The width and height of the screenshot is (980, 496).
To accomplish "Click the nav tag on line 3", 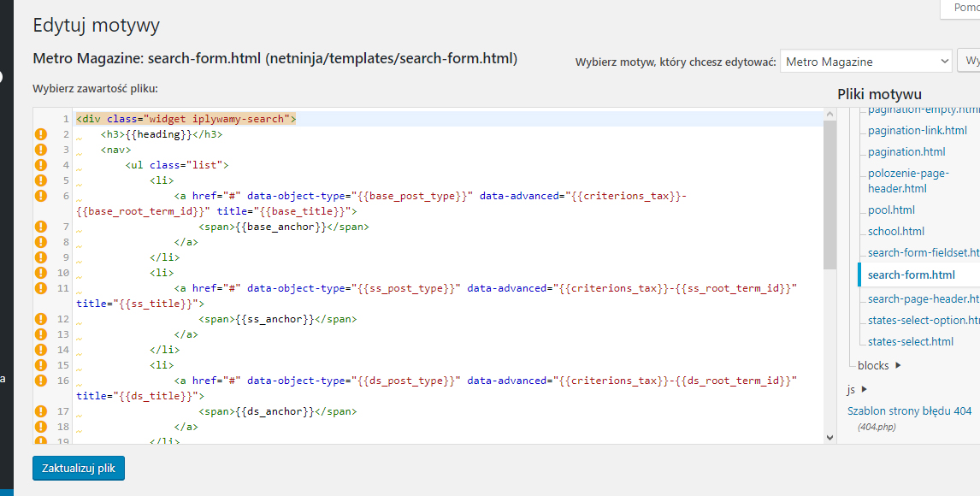I will [x=115, y=150].
